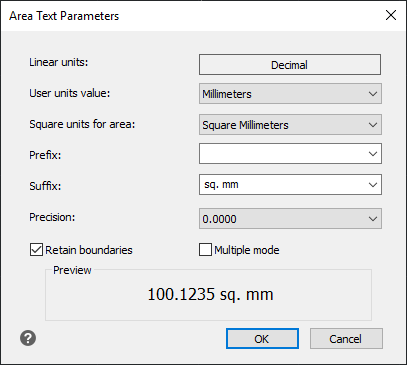This screenshot has width=407, height=365.
Task: Close the Area Text Parameters dialog
Action: coord(391,15)
